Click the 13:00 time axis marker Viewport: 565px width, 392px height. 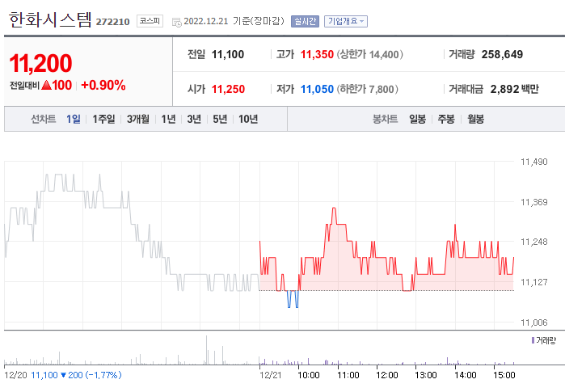[x=426, y=375]
